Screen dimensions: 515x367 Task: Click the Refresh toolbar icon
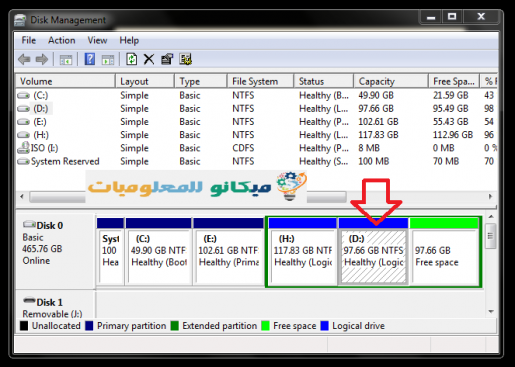pyautogui.click(x=132, y=59)
